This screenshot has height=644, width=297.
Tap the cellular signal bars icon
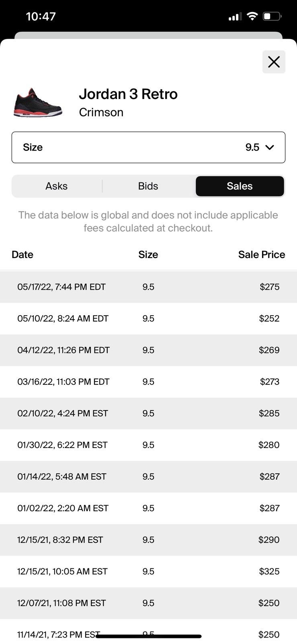click(235, 17)
